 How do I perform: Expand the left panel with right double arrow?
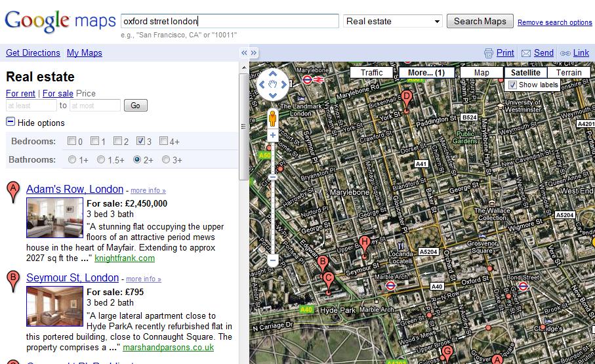click(254, 52)
